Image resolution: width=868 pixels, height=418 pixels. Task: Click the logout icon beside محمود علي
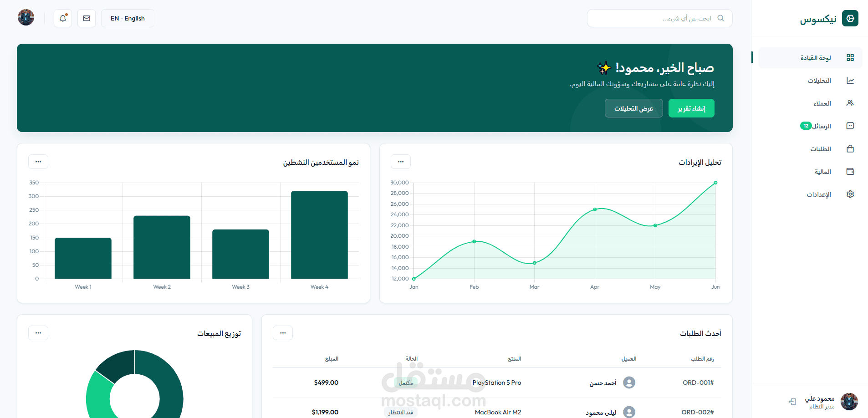[792, 402]
